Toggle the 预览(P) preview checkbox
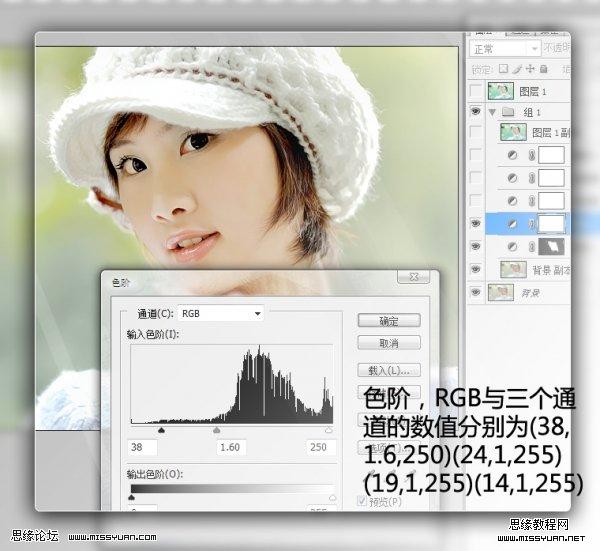Viewport: 600px width, 551px height. [x=363, y=501]
